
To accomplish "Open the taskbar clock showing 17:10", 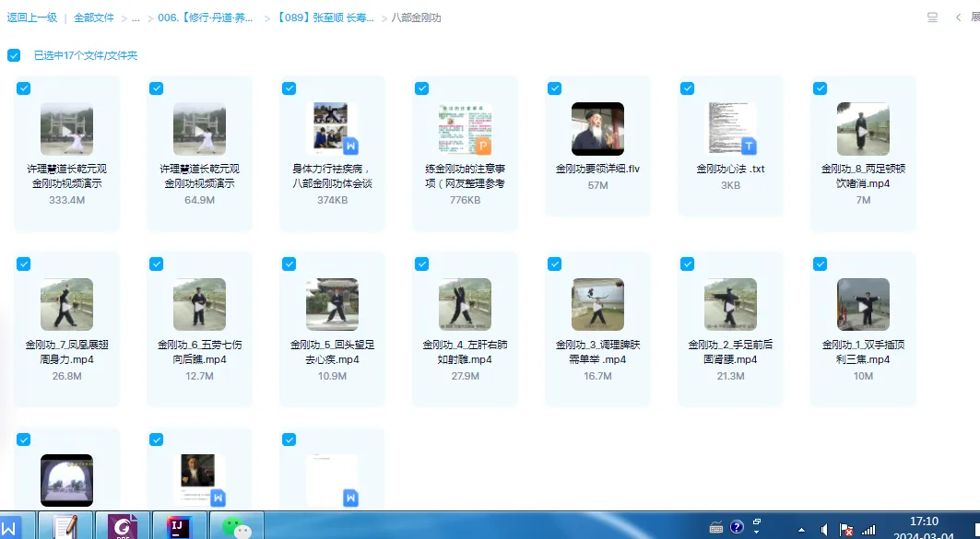I will coord(924,528).
